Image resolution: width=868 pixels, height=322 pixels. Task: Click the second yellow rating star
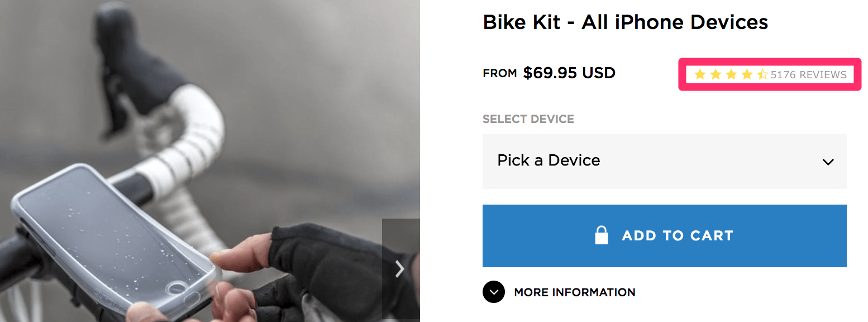point(716,74)
